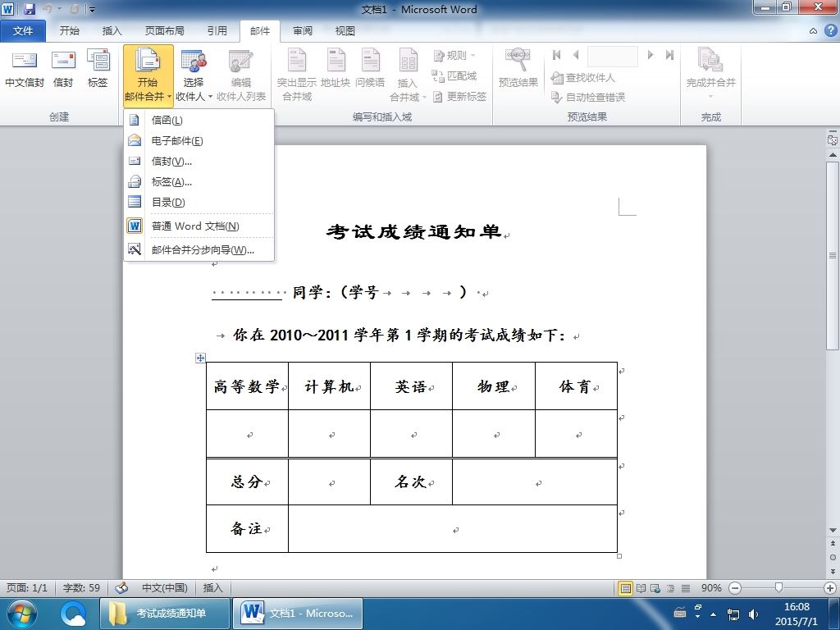The image size is (840, 630).
Task: Click the 90% zoom level button
Action: coord(711,587)
